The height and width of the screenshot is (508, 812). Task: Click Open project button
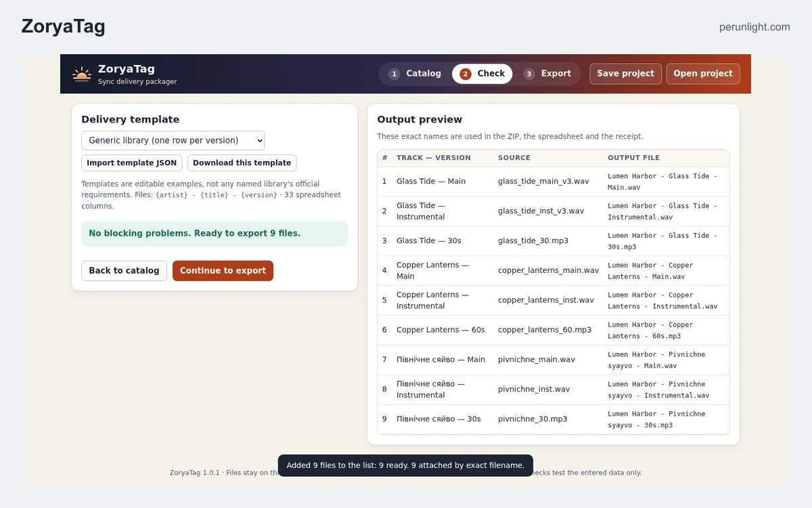click(x=703, y=74)
